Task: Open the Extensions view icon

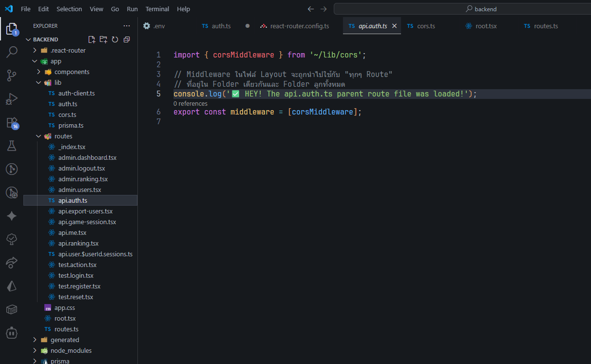Action: tap(12, 122)
